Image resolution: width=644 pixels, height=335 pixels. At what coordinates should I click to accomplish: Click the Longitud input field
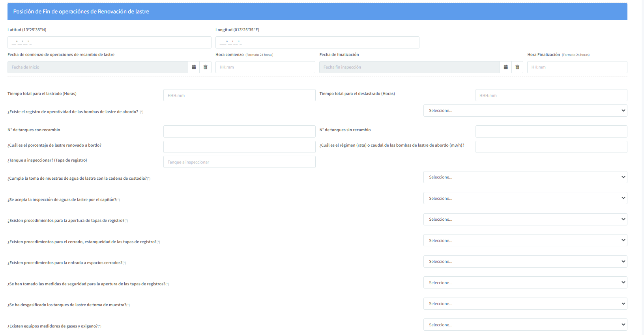tap(317, 43)
